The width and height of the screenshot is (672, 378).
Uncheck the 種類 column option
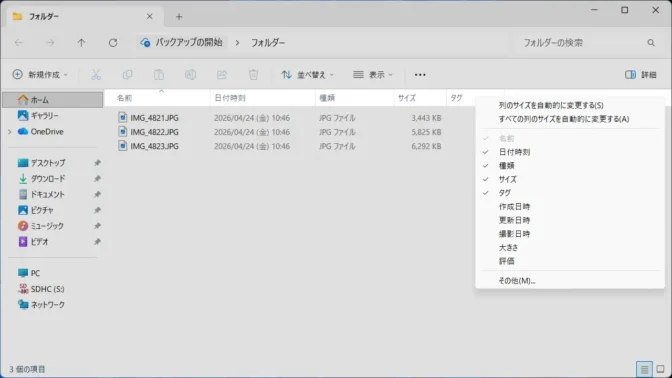[x=570, y=166]
